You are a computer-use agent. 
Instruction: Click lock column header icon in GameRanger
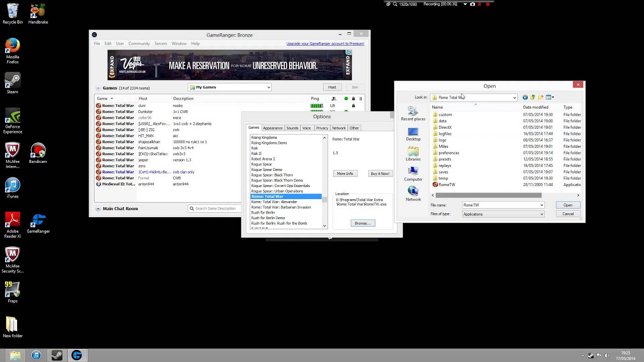pyautogui.click(x=353, y=99)
